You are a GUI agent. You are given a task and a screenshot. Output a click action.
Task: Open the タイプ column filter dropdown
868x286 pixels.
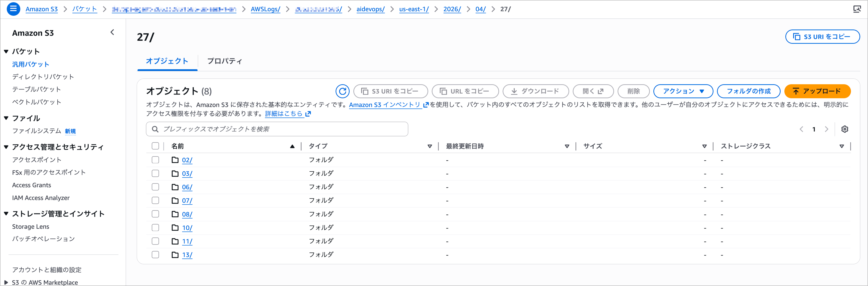430,146
